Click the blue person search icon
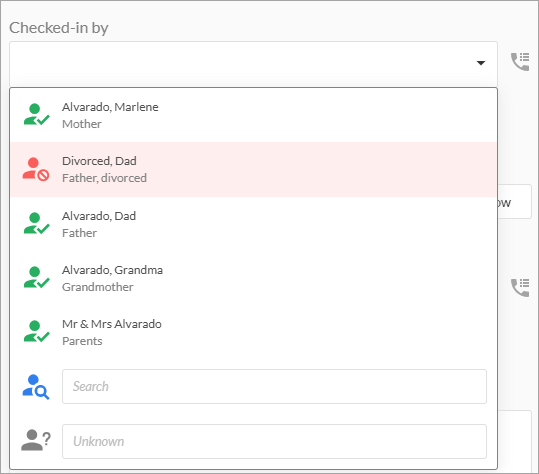The width and height of the screenshot is (539, 474). (36, 387)
